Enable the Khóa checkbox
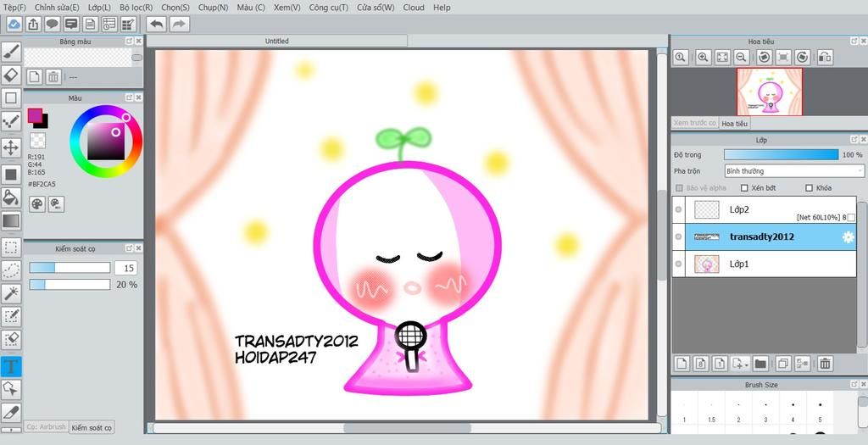 (810, 188)
